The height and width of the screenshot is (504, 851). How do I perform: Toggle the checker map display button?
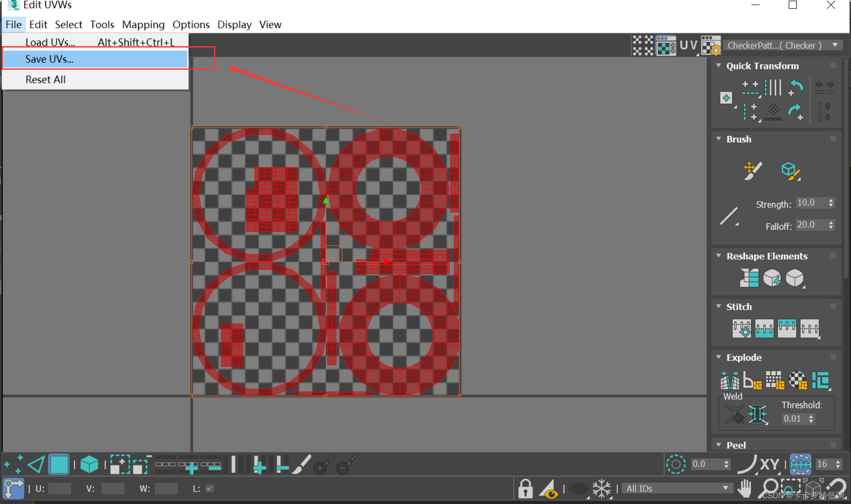tap(666, 45)
